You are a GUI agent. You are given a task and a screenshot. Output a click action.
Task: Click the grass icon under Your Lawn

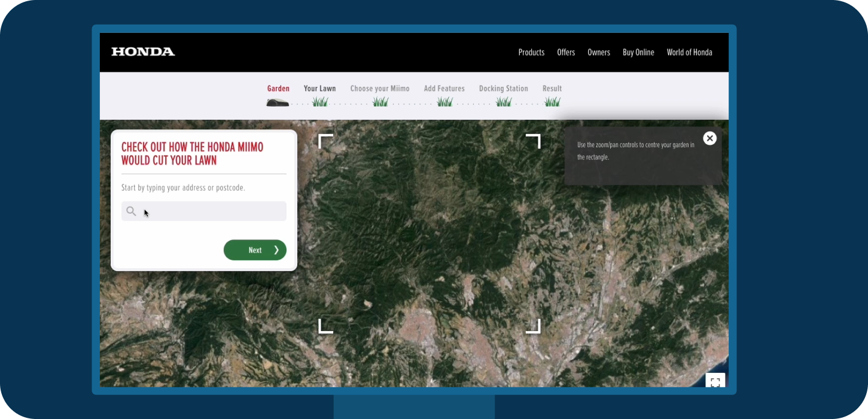point(320,102)
